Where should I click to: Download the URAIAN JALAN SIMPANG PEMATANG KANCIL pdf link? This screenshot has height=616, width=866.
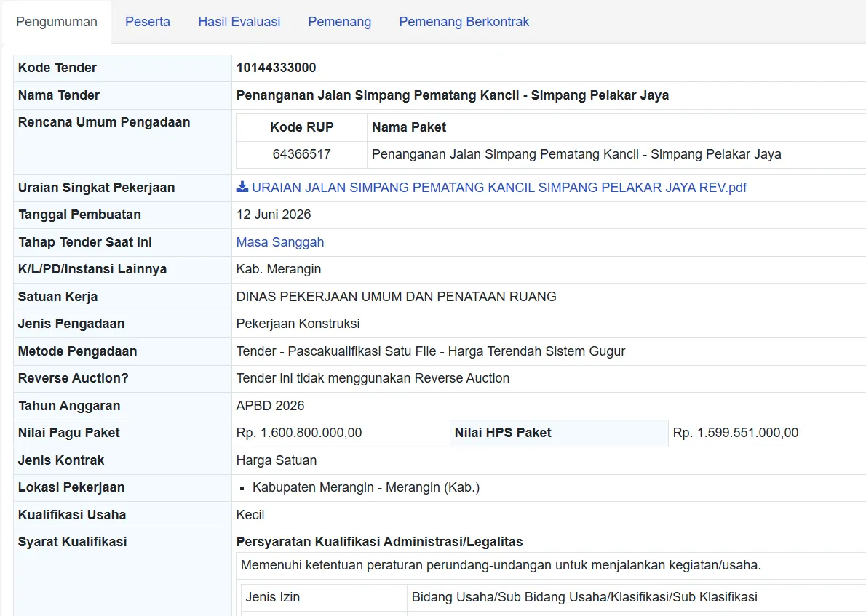coord(498,188)
